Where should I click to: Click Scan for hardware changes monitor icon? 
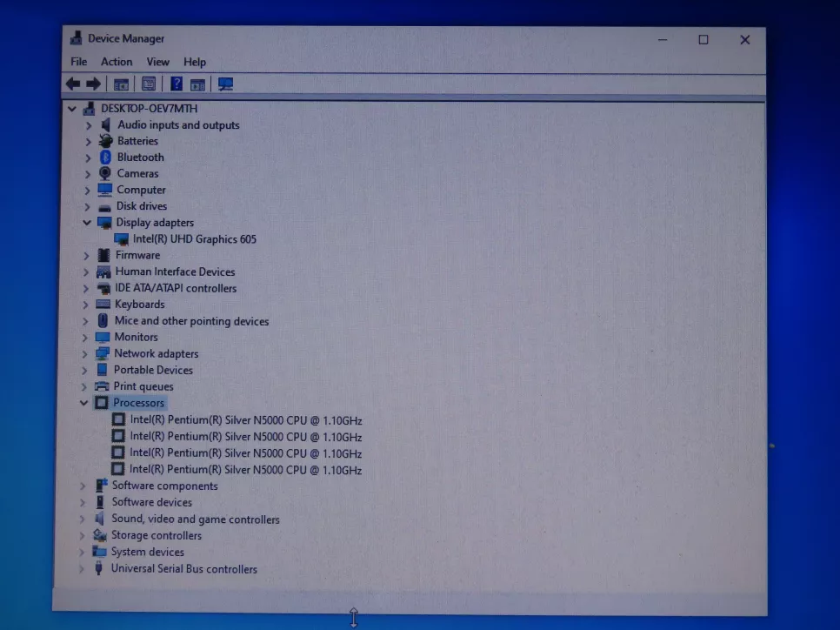coord(225,84)
